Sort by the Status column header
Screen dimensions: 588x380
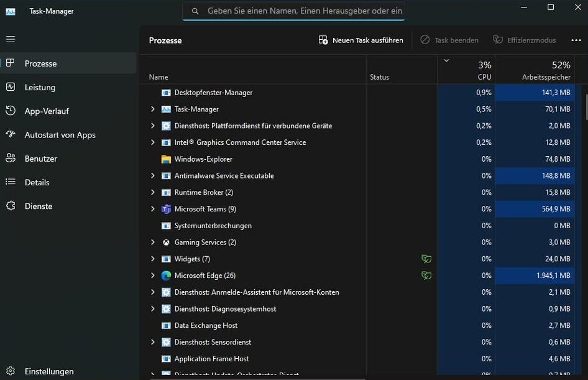(402, 70)
